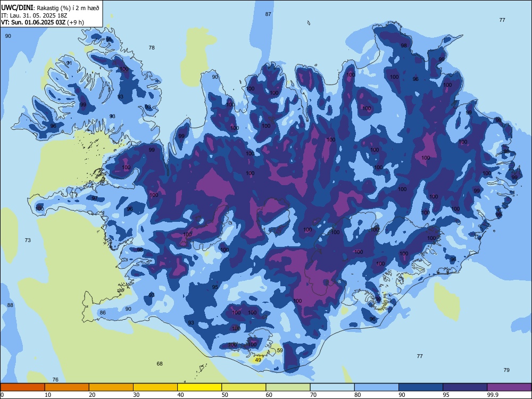Select the orange 10–20 legend swatch

(x=67, y=387)
